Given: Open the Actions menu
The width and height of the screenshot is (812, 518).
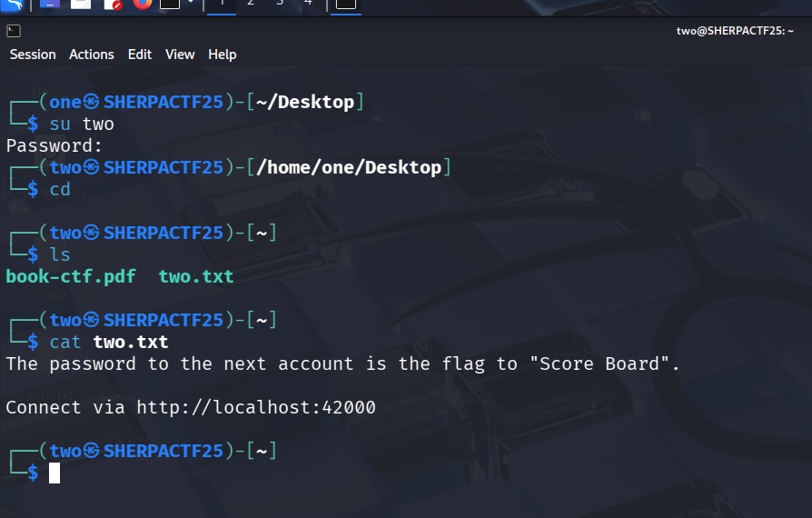Looking at the screenshot, I should tap(92, 55).
